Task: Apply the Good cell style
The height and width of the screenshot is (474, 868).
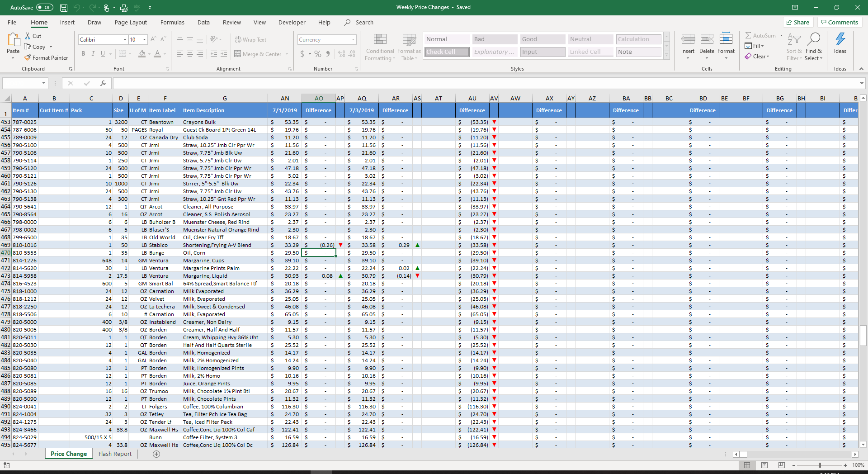Action: [x=542, y=39]
